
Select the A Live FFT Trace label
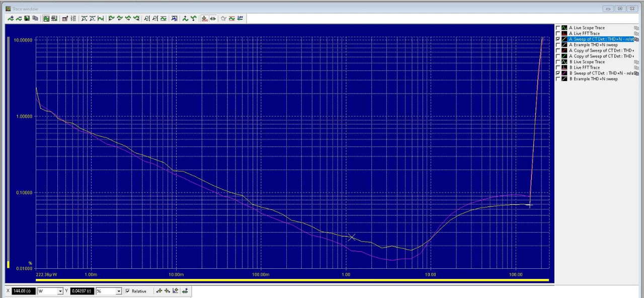point(585,34)
